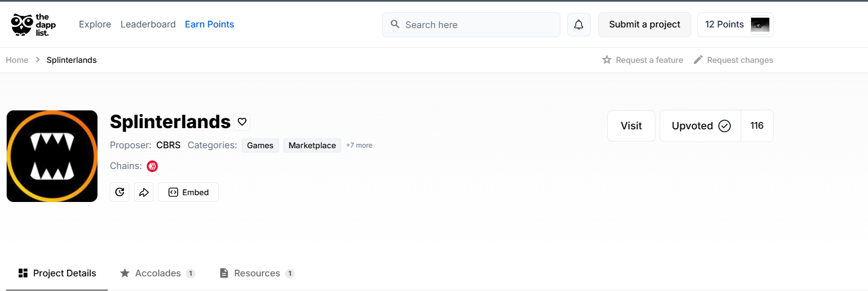This screenshot has height=291, width=868.
Task: Visit the Splinterlands site
Action: tap(631, 126)
